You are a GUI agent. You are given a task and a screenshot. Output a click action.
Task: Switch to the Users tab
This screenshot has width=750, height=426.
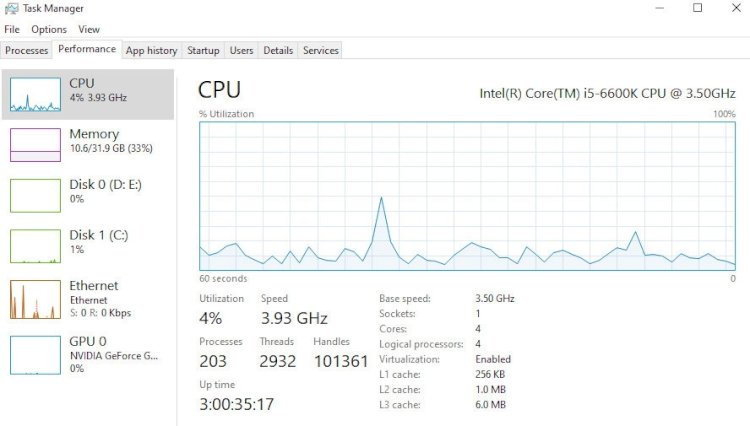tap(242, 50)
